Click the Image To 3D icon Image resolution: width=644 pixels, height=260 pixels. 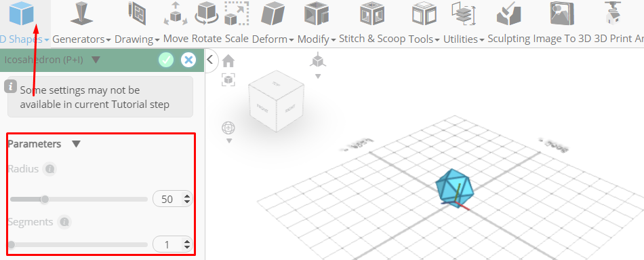[561, 14]
